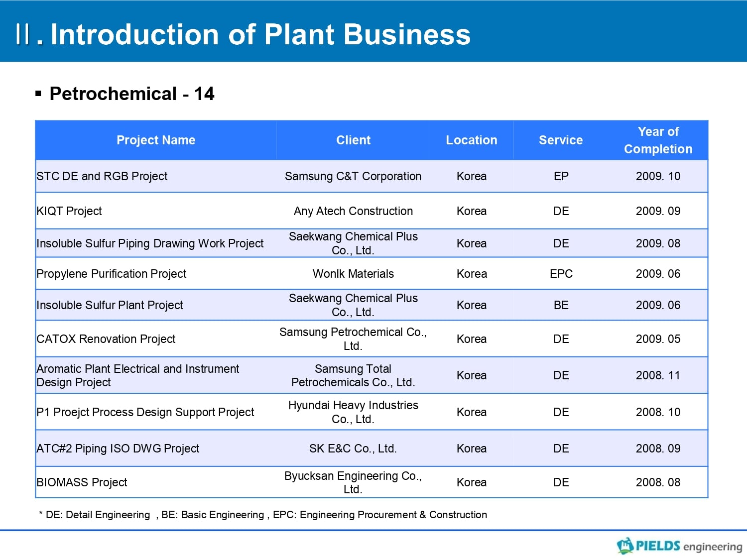This screenshot has width=747, height=560.
Task: Click completion date '2009. 09'
Action: pos(658,211)
